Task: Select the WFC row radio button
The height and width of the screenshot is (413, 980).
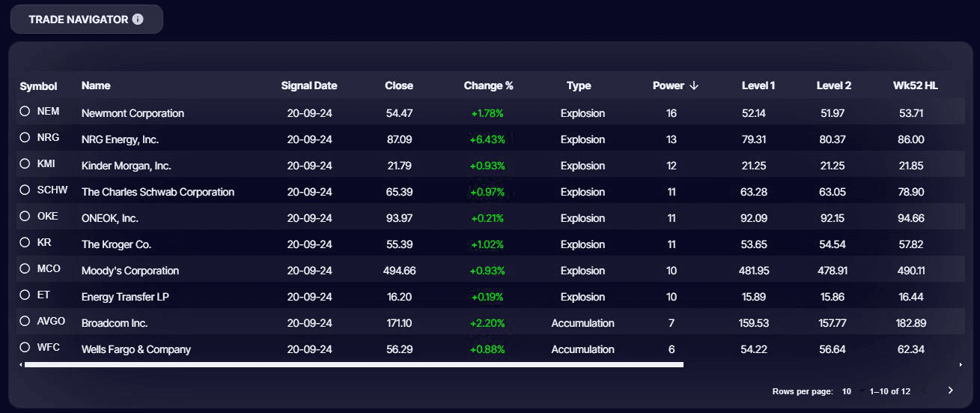Action: click(x=25, y=347)
